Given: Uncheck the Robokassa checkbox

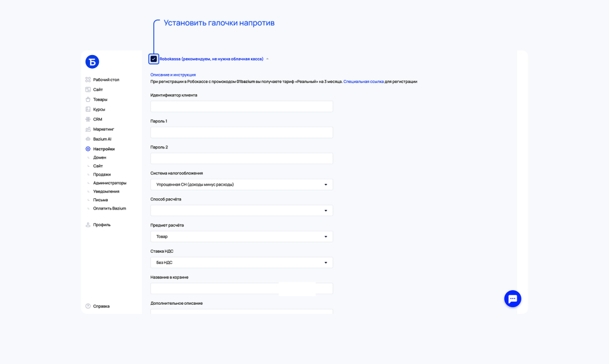Looking at the screenshot, I should pyautogui.click(x=154, y=59).
